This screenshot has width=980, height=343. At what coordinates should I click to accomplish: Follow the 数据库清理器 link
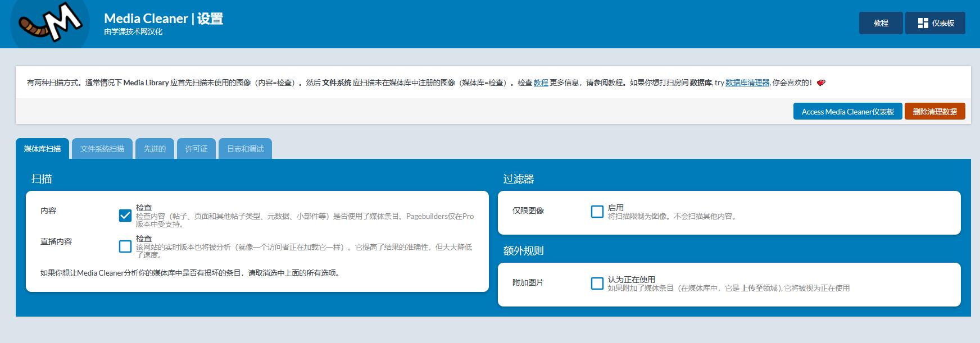[x=747, y=83]
